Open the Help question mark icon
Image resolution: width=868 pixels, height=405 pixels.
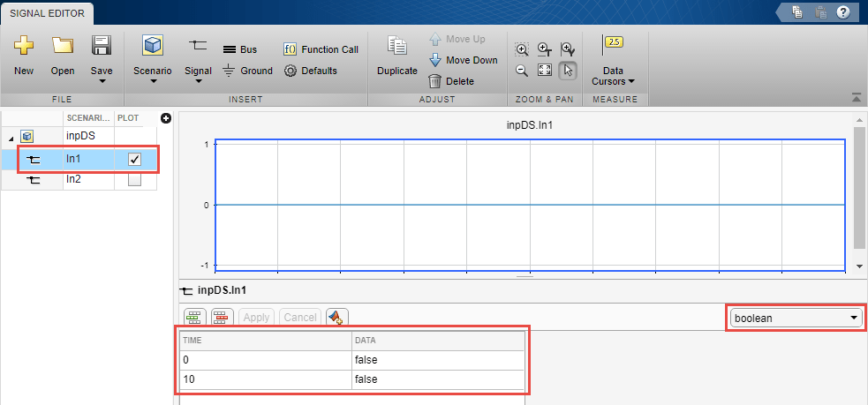(843, 12)
